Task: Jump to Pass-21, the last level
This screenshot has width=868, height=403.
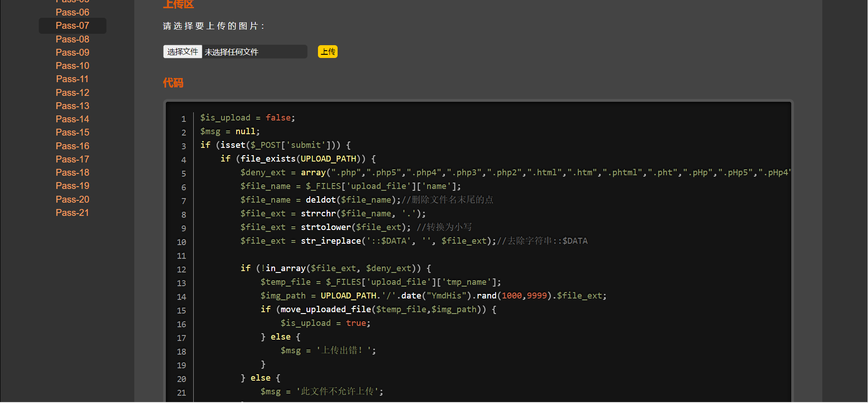Action: (x=72, y=213)
